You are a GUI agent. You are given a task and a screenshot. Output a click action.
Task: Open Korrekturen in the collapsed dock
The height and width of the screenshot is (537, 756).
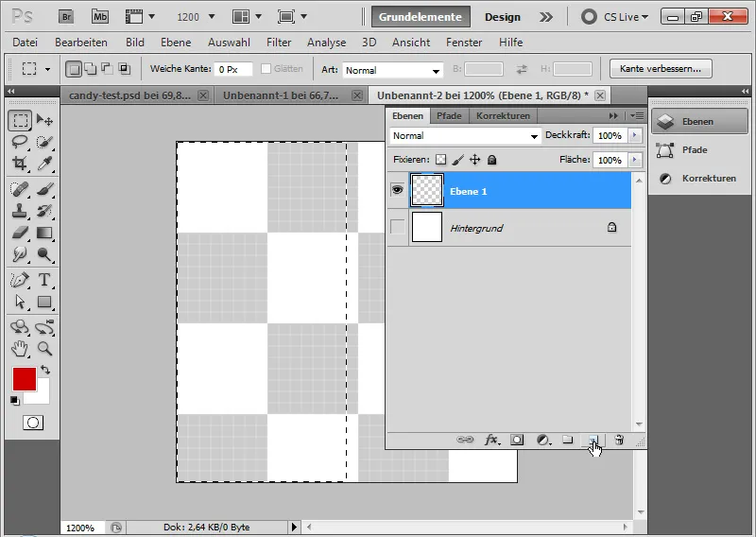[699, 179]
